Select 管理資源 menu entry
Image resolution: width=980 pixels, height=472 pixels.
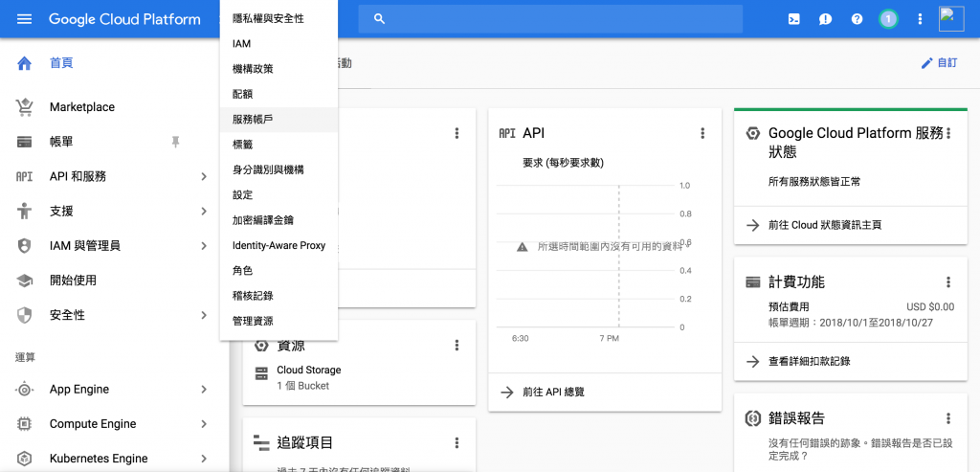(x=278, y=321)
